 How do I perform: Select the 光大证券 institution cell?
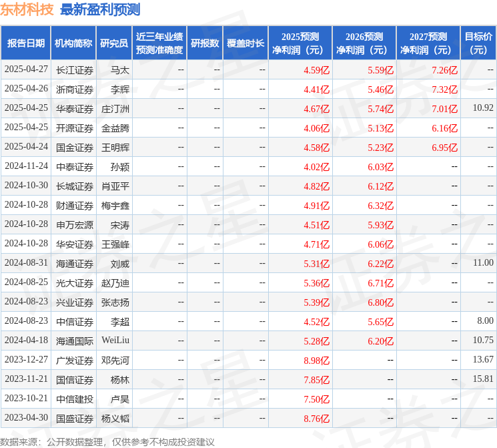point(75,283)
